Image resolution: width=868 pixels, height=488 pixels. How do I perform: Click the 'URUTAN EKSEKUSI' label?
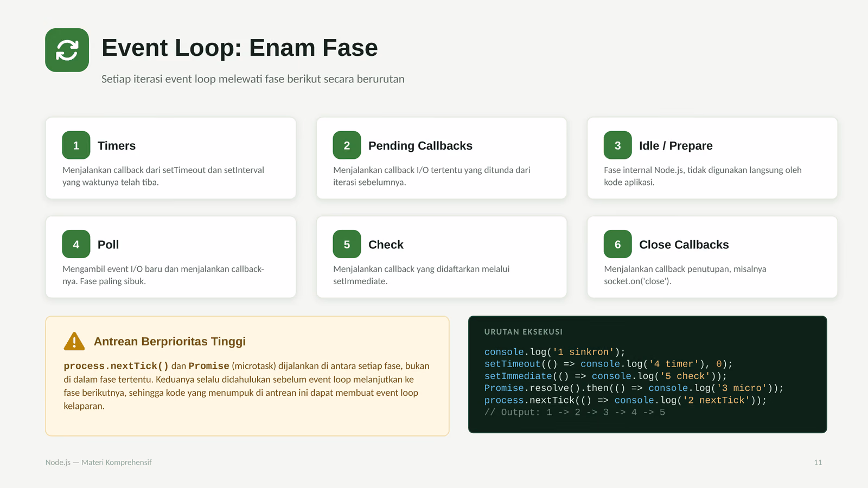point(524,332)
